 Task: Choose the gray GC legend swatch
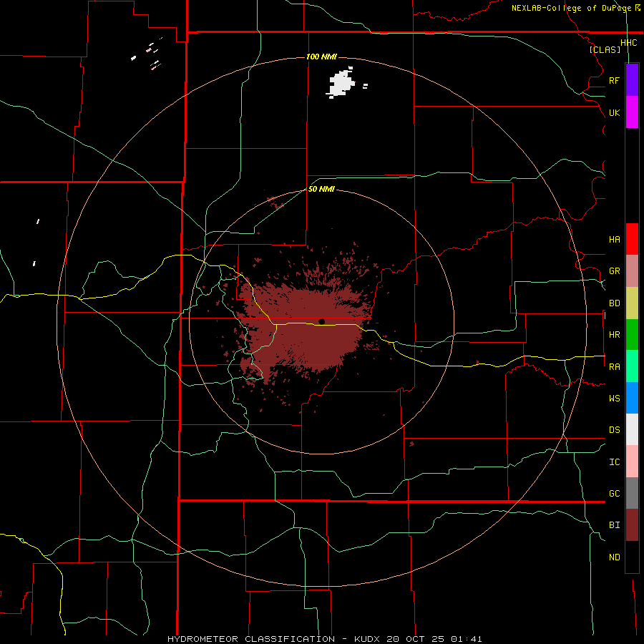[x=632, y=493]
